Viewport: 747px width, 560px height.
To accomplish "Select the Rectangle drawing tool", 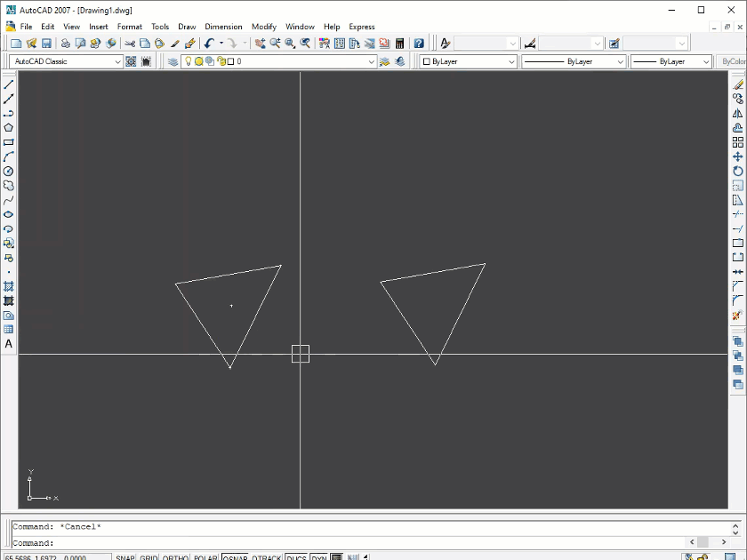I will coord(9,142).
